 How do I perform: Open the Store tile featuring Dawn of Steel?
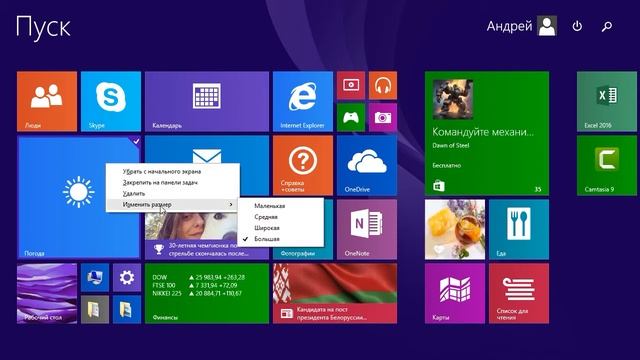487,133
